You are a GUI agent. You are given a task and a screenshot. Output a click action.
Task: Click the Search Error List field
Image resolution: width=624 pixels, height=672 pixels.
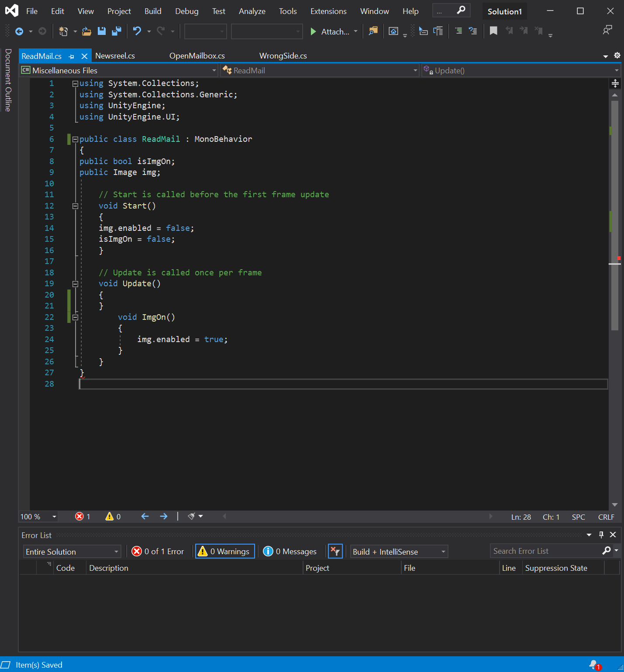546,551
